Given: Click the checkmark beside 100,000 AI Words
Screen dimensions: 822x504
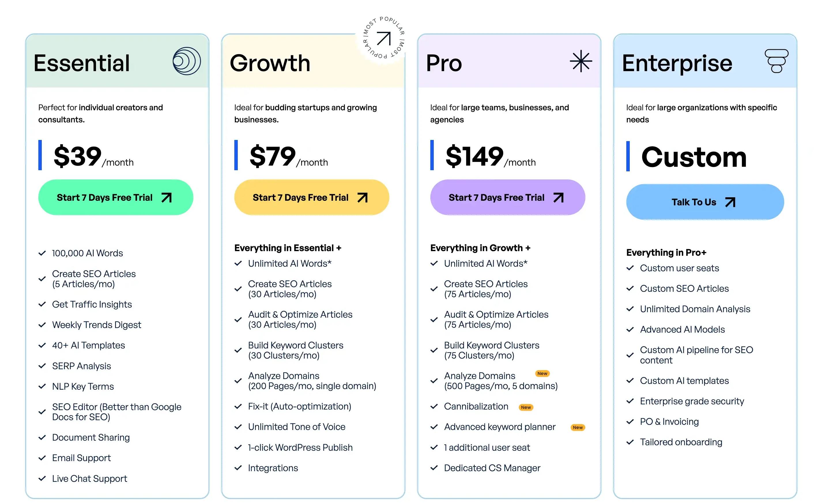Looking at the screenshot, I should [x=42, y=253].
